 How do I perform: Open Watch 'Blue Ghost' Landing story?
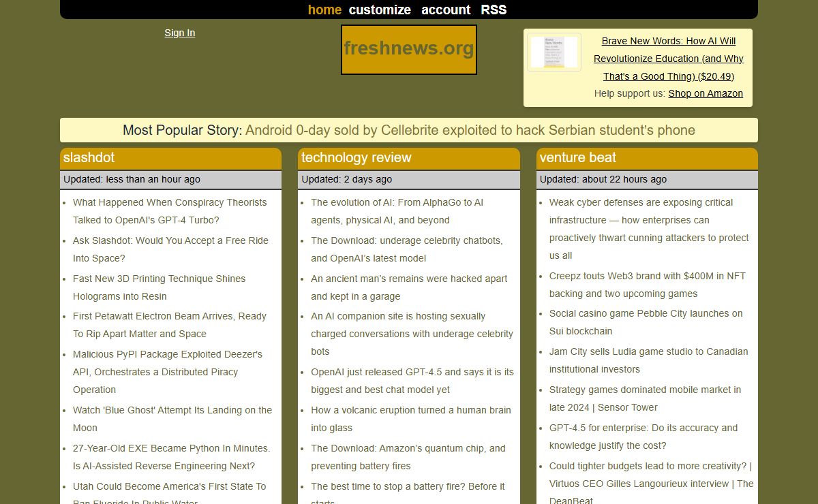[172, 419]
